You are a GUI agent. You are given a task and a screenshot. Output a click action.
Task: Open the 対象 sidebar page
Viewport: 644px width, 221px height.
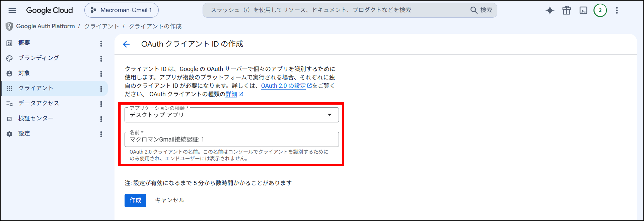[x=24, y=73]
